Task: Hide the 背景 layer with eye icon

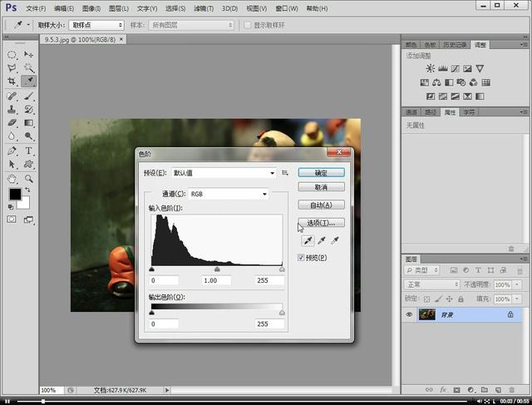Action: (409, 314)
